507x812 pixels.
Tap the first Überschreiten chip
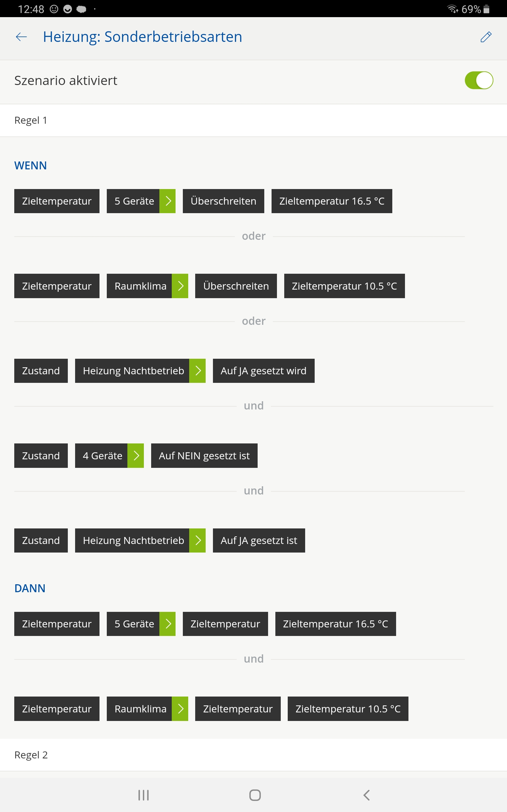point(223,201)
